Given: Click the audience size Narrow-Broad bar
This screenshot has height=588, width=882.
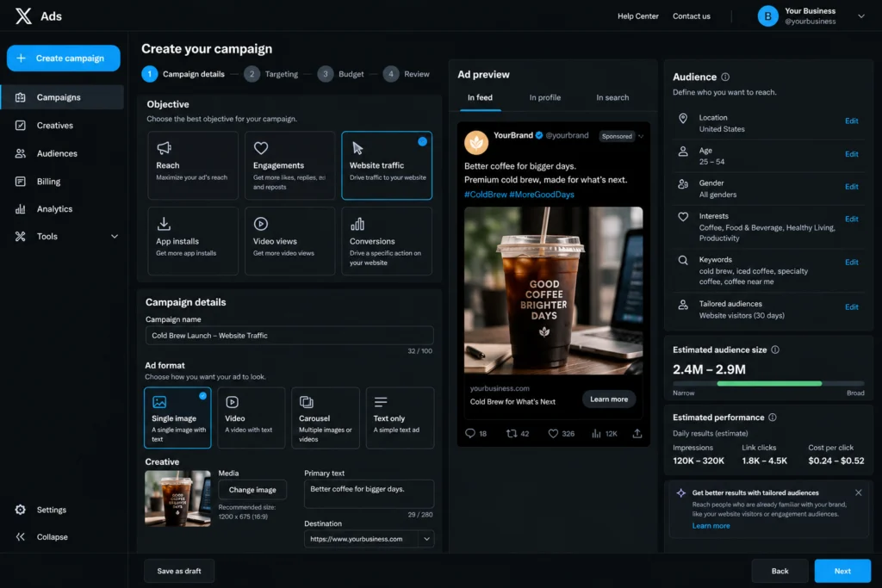Looking at the screenshot, I should tap(768, 383).
